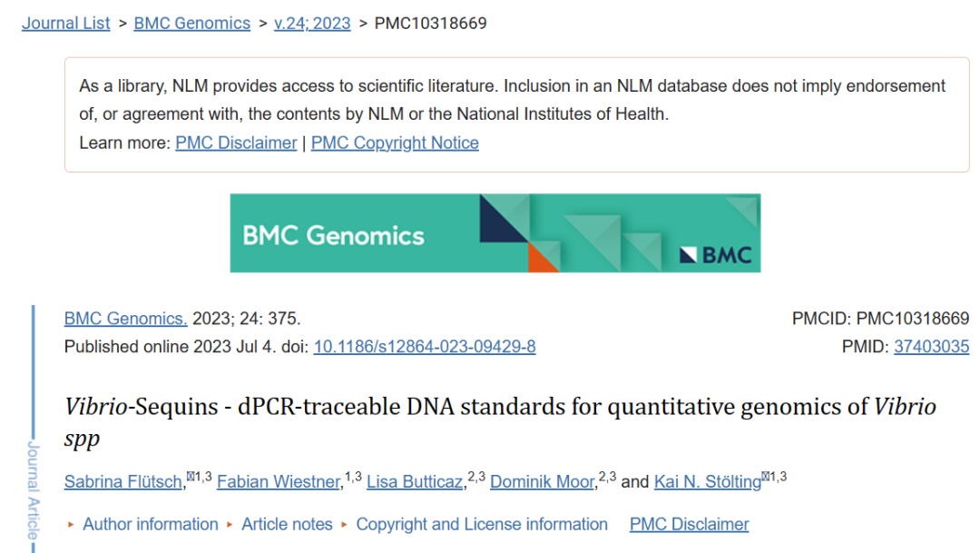Open the BMC Genomics breadcrumb link

191,23
